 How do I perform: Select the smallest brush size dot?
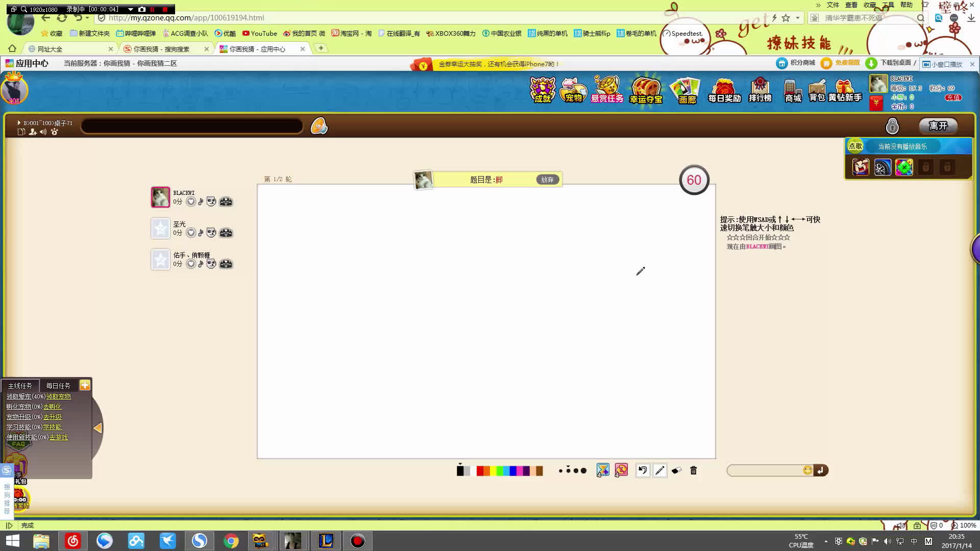pyautogui.click(x=560, y=470)
